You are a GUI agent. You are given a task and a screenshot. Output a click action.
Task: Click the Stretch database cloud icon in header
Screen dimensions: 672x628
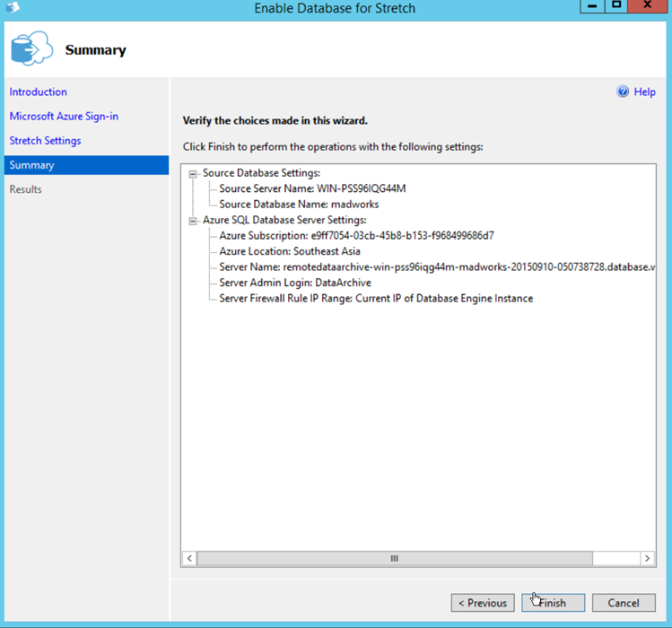(31, 48)
